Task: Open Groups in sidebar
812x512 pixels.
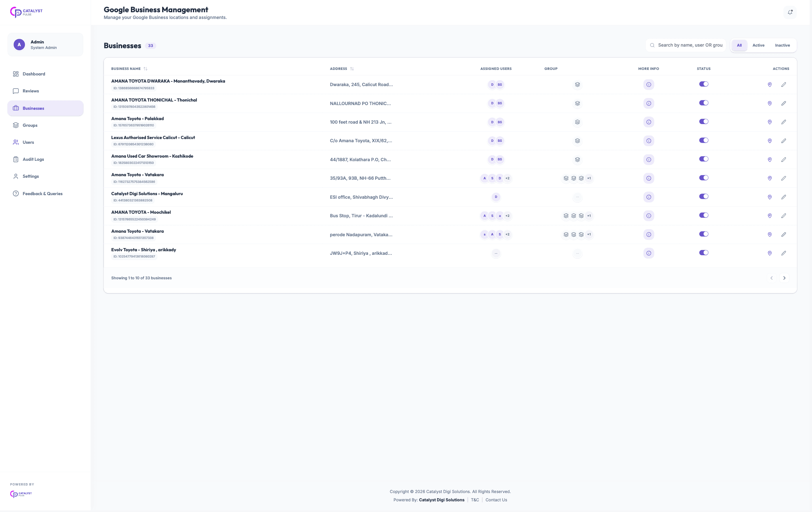Action: 45,125
